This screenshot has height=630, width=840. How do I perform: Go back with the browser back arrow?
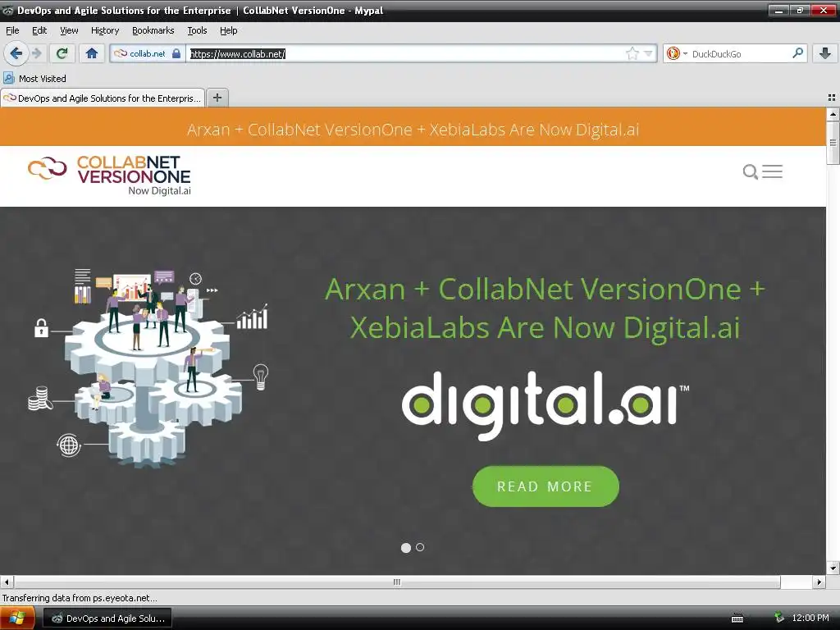tap(16, 53)
